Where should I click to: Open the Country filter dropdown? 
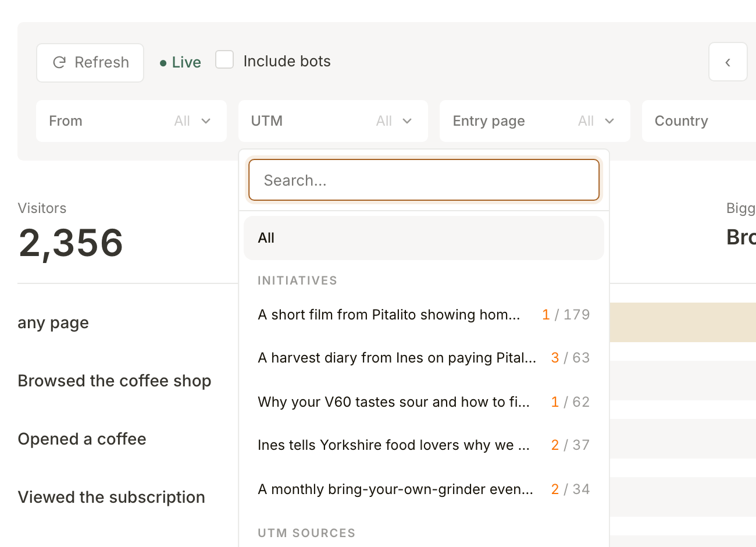[699, 121]
